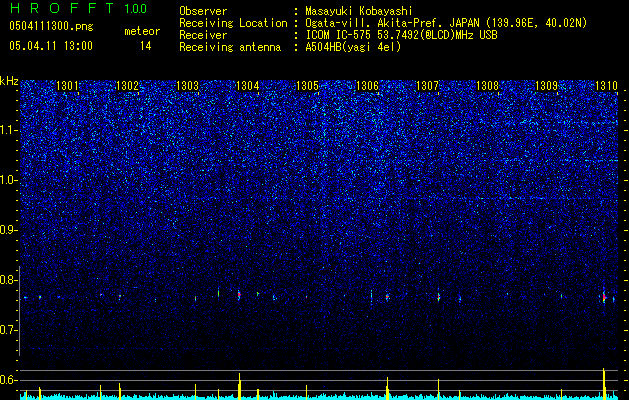This screenshot has height=400, width=629.
Task: Click the meteor echo just after 1306
Action: [x=388, y=297]
